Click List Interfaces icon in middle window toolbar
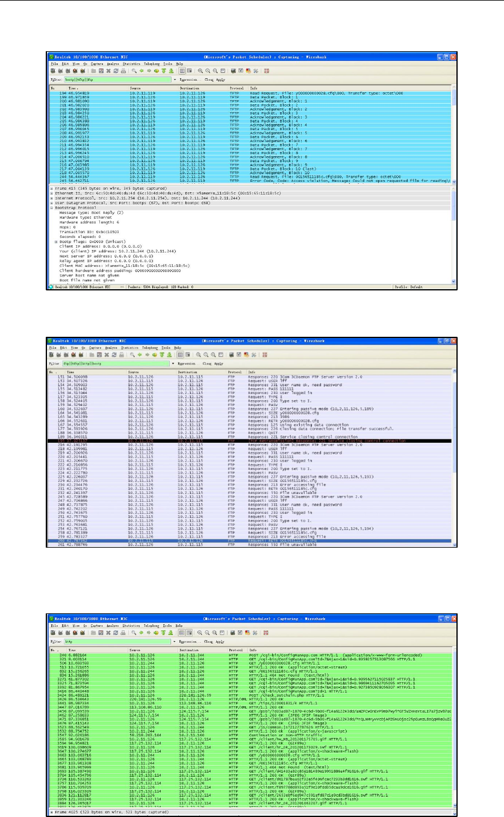The image size is (504, 817). pos(51,355)
